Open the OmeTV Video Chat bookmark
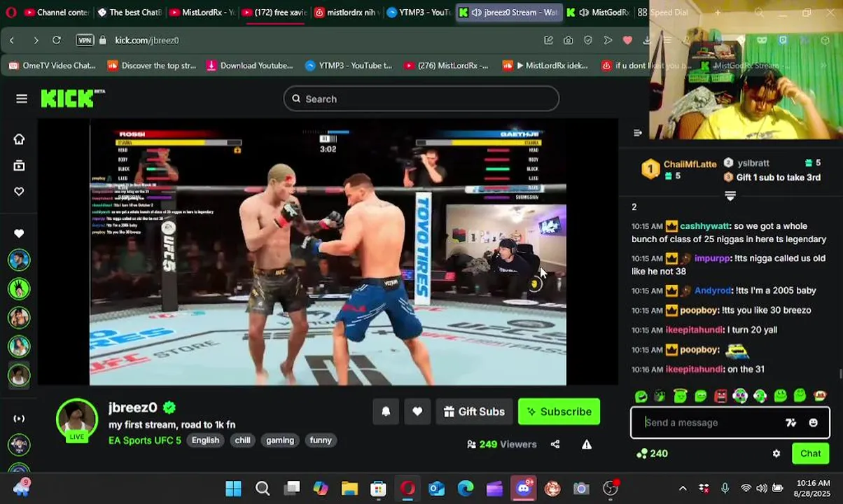 click(x=53, y=66)
